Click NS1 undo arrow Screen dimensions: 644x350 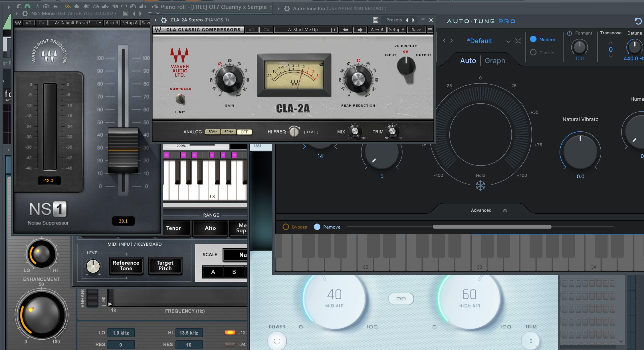[x=29, y=23]
